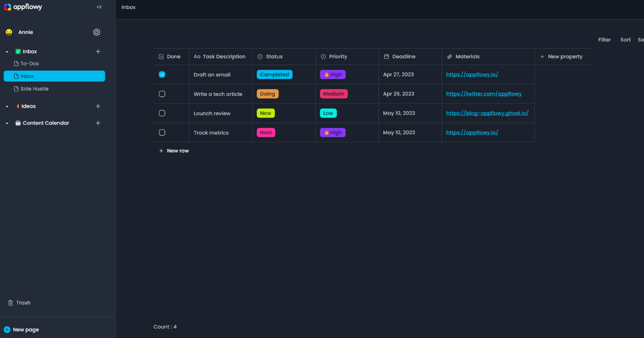Image resolution: width=644 pixels, height=338 pixels.
Task: Click the plus icon beside Content Calendar
Action: click(98, 123)
